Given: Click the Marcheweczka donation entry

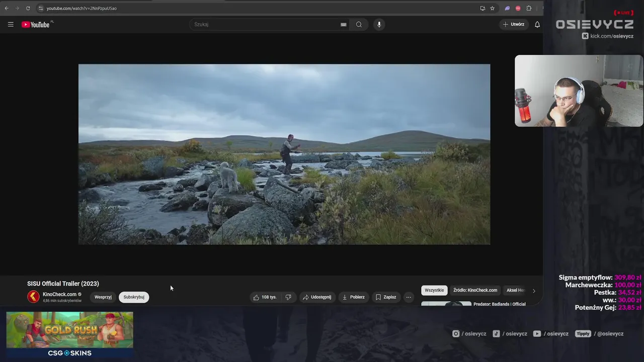Looking at the screenshot, I should click(x=603, y=285).
